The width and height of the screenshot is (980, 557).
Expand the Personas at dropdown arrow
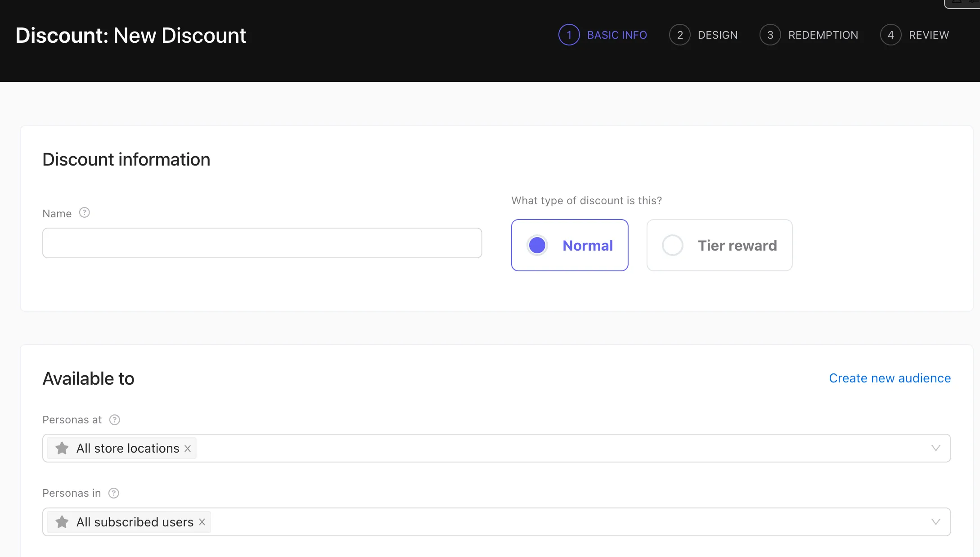pyautogui.click(x=935, y=448)
